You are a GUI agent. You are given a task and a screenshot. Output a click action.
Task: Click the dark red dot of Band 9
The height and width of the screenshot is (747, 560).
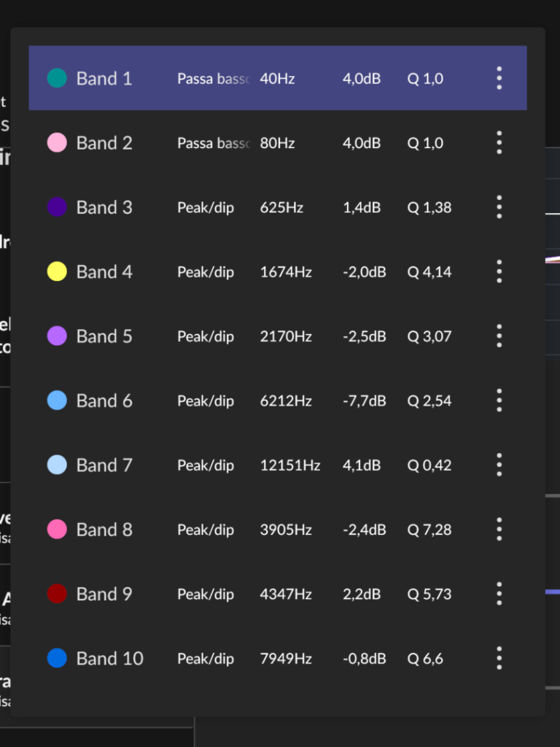click(x=57, y=594)
